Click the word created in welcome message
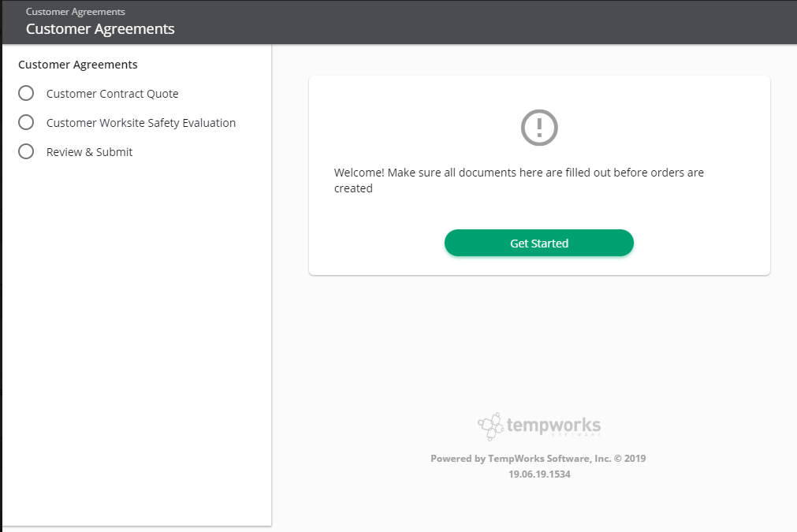The height and width of the screenshot is (532, 797). tap(353, 188)
